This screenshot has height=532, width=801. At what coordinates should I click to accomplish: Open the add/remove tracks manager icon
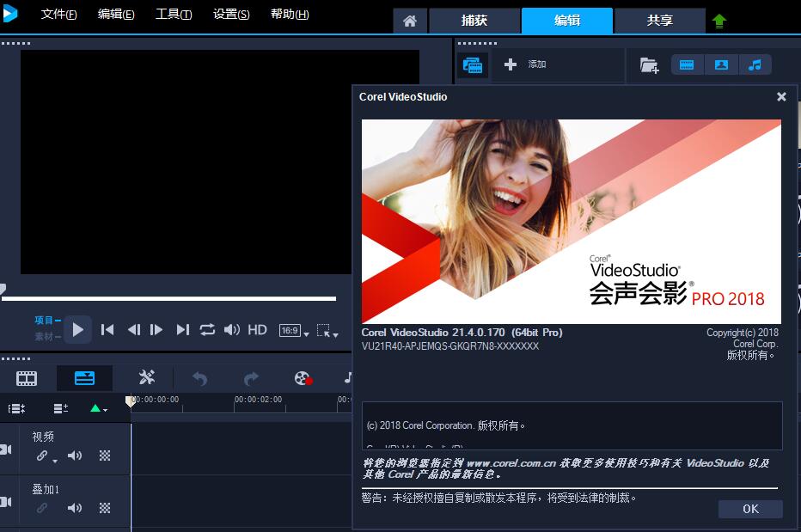(61, 408)
